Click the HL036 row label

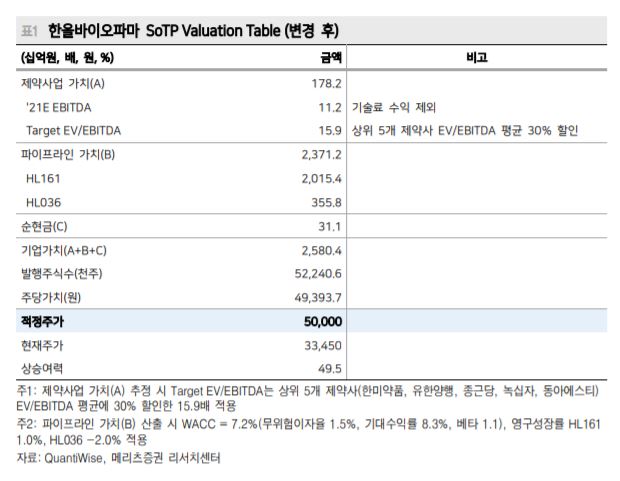[x=45, y=202]
